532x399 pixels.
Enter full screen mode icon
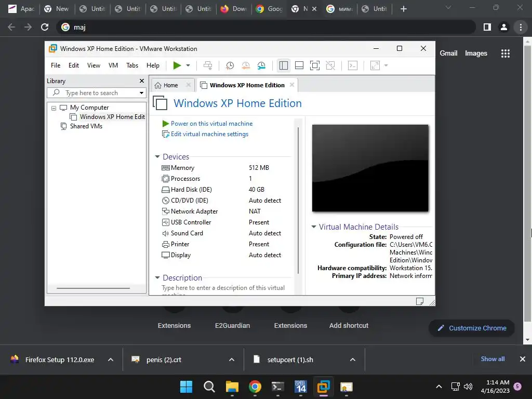click(314, 65)
